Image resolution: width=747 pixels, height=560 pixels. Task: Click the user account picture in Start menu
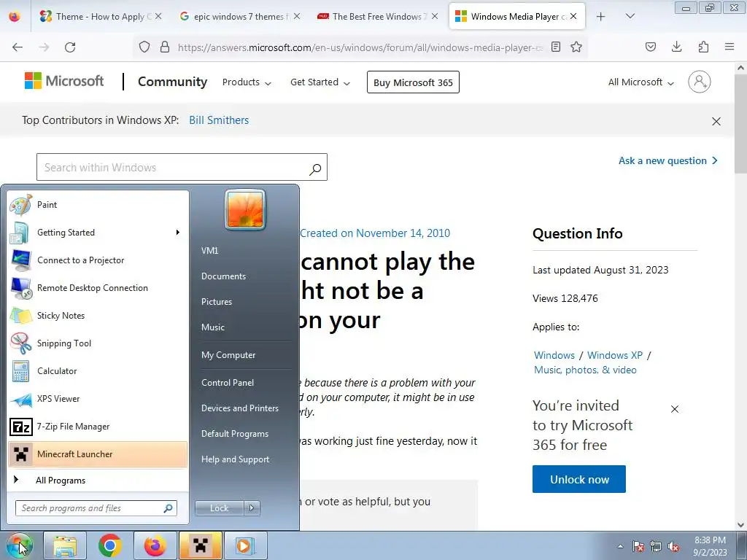coord(245,210)
